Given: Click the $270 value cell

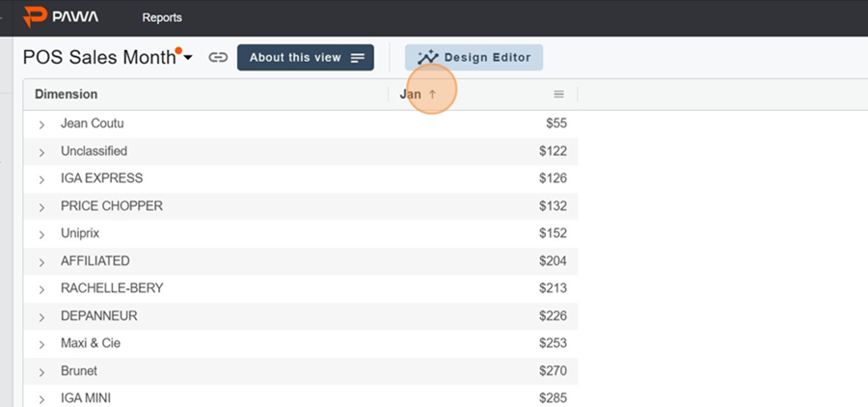Looking at the screenshot, I should (x=553, y=370).
